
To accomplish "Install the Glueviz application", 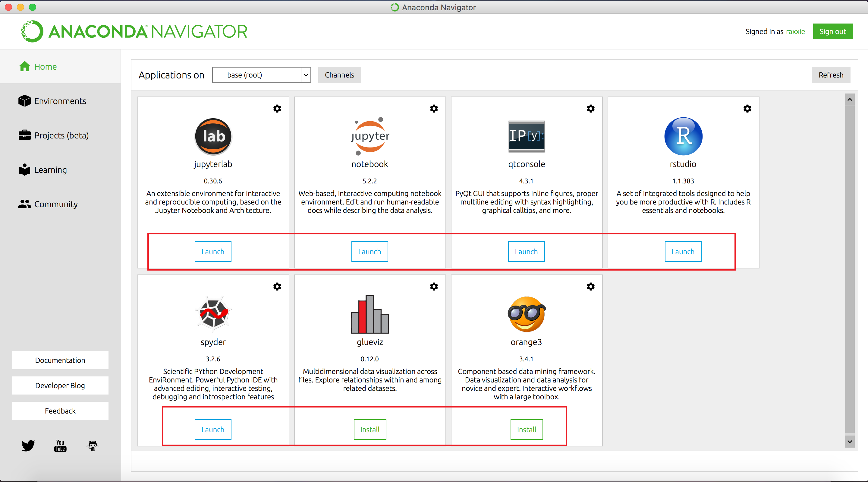I will pyautogui.click(x=370, y=429).
